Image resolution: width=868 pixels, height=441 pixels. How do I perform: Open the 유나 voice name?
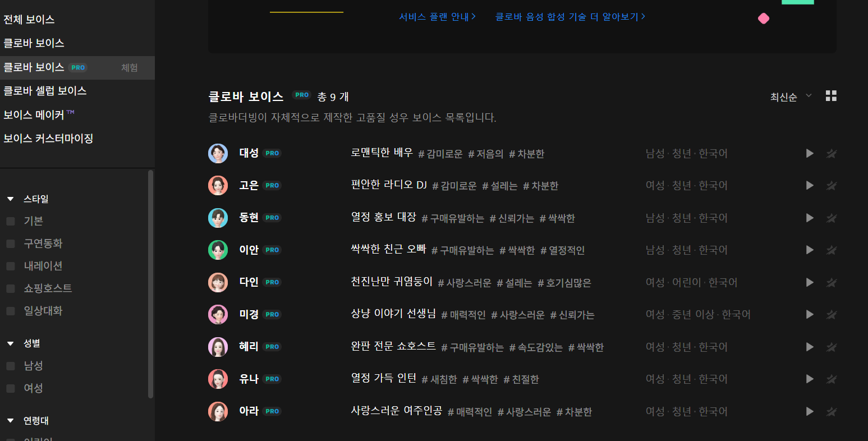point(249,379)
